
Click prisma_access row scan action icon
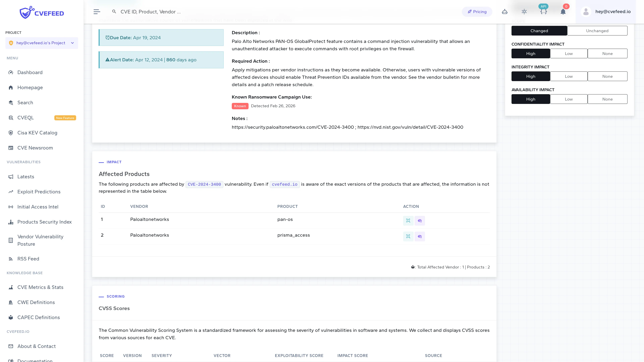tap(408, 236)
